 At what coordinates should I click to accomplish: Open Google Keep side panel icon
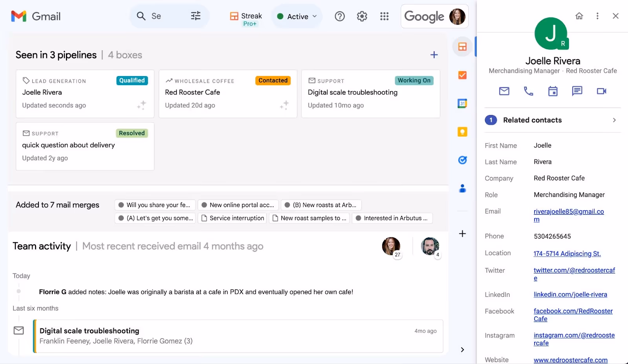pos(462,132)
